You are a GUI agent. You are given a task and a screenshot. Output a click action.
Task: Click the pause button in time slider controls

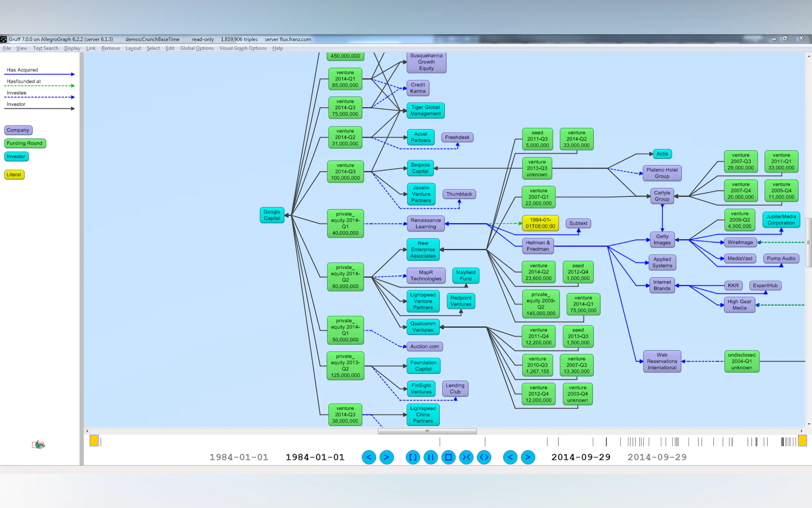(x=430, y=457)
